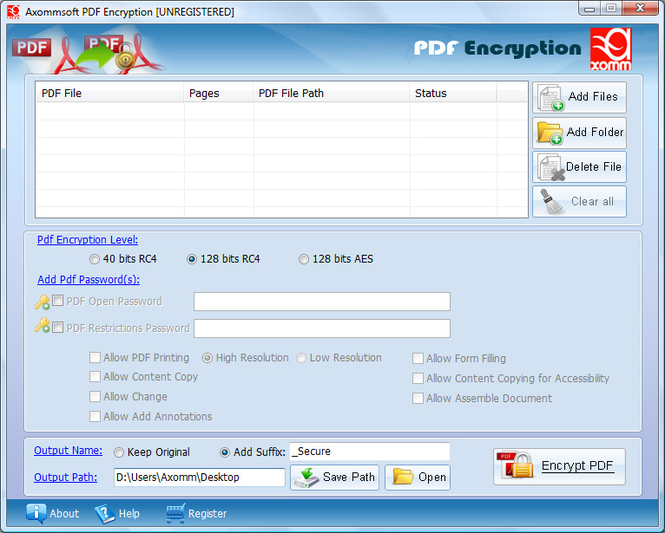Viewport: 665px width, 533px height.
Task: Click the green arrow Save Path icon
Action: pos(307,478)
